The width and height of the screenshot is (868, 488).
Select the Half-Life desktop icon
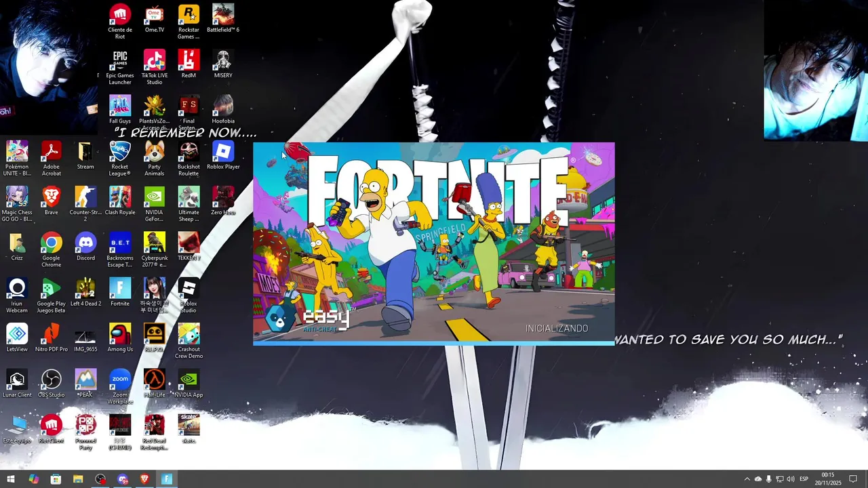click(x=155, y=383)
